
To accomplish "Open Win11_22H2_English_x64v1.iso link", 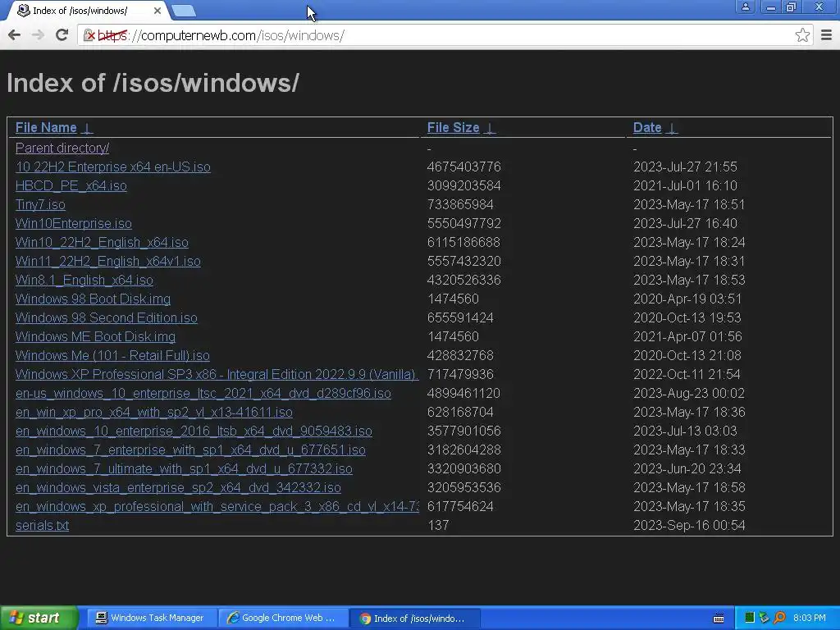I will [x=108, y=261].
